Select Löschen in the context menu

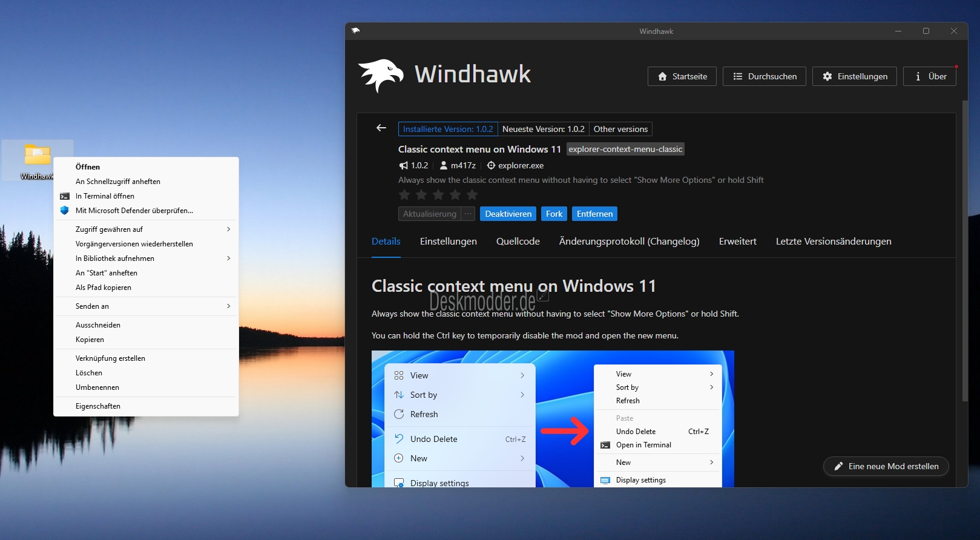tap(146, 373)
